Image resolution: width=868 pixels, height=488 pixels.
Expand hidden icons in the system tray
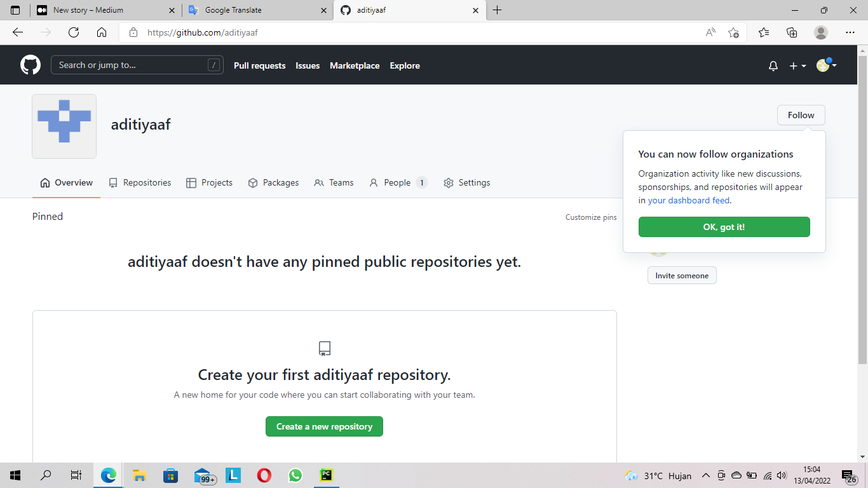pos(705,475)
